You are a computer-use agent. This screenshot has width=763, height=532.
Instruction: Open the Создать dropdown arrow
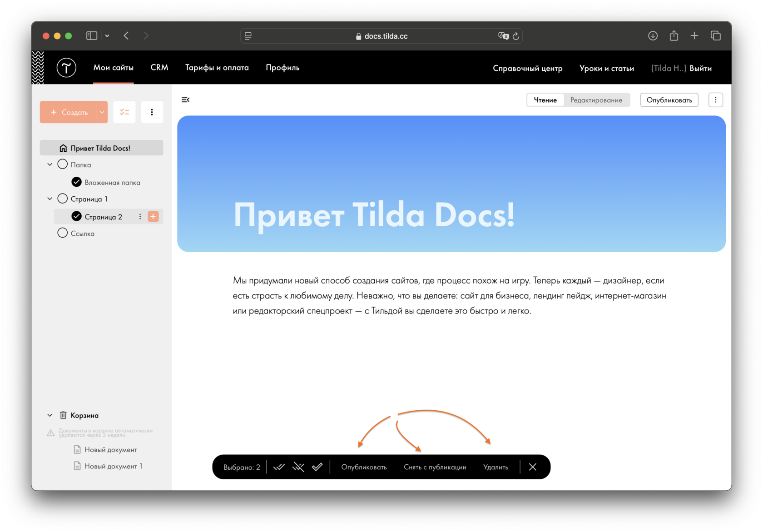(x=102, y=112)
